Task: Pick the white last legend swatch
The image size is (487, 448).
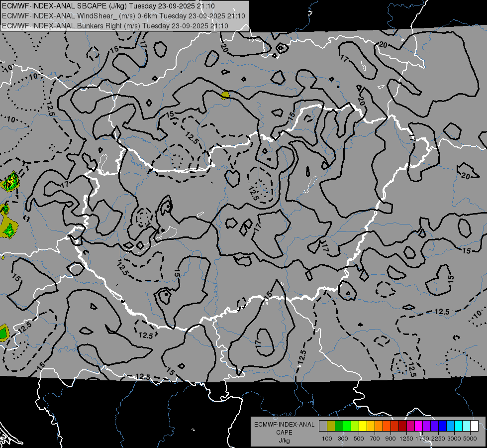Action: (x=474, y=426)
